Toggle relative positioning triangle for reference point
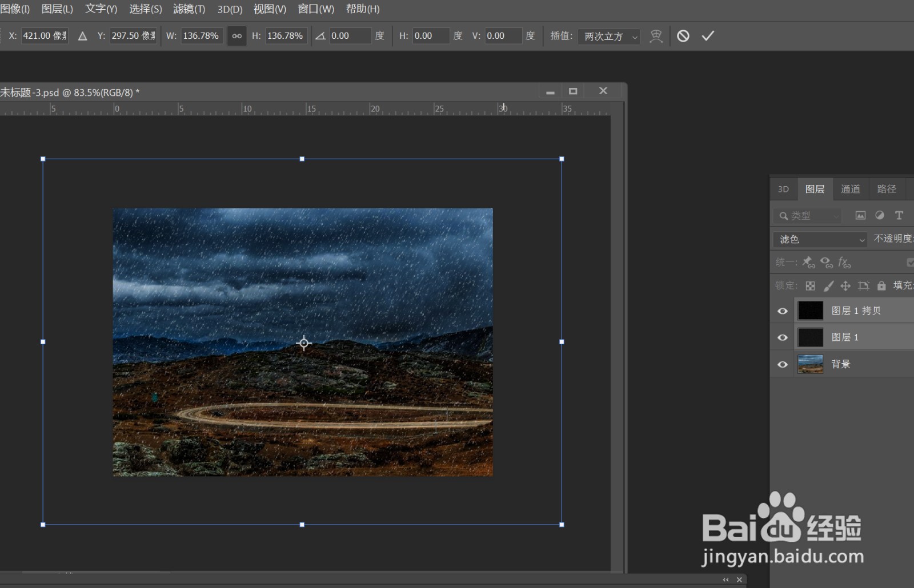Image resolution: width=914 pixels, height=588 pixels. pyautogui.click(x=82, y=36)
